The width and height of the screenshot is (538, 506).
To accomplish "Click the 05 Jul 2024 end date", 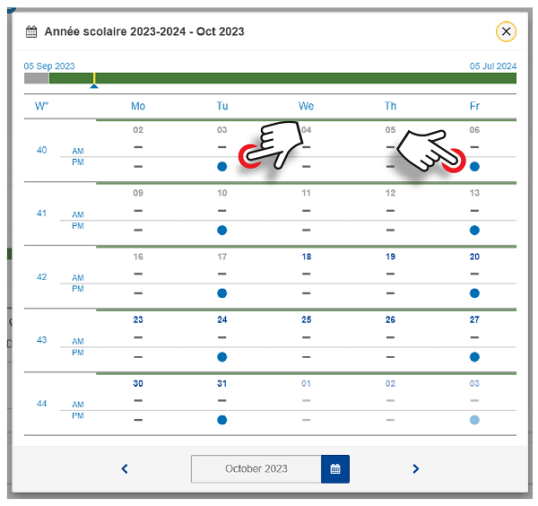I will click(x=493, y=66).
